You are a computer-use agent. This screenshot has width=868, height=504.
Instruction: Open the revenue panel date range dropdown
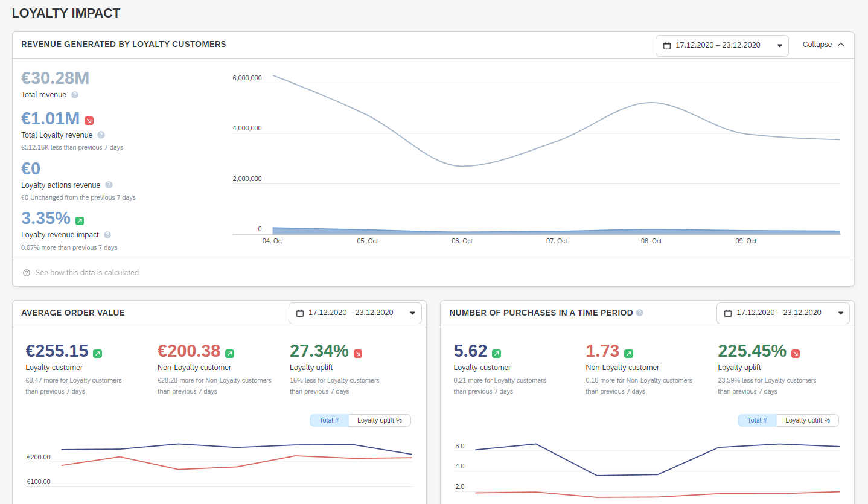(780, 45)
